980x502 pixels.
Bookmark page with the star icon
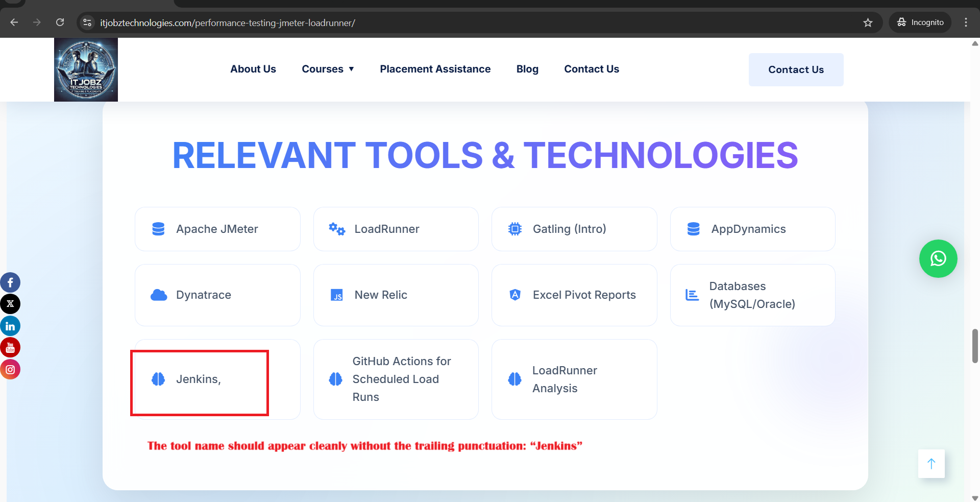[868, 22]
